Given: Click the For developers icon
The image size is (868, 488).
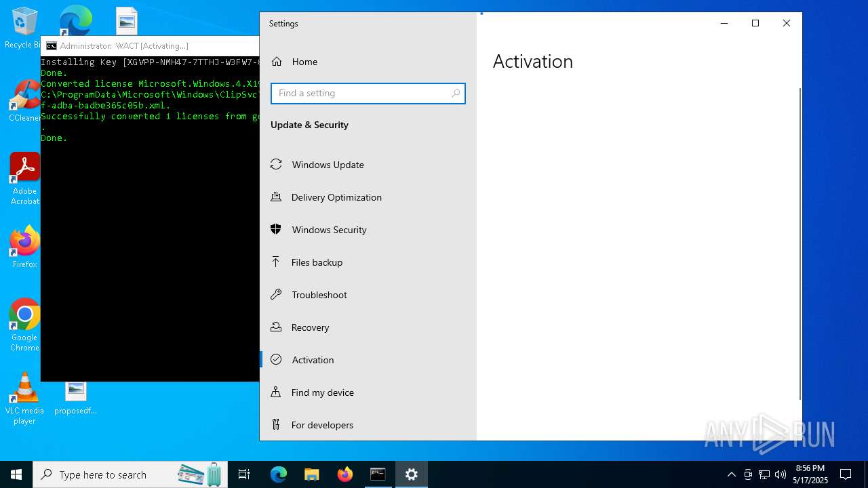Looking at the screenshot, I should pos(276,425).
